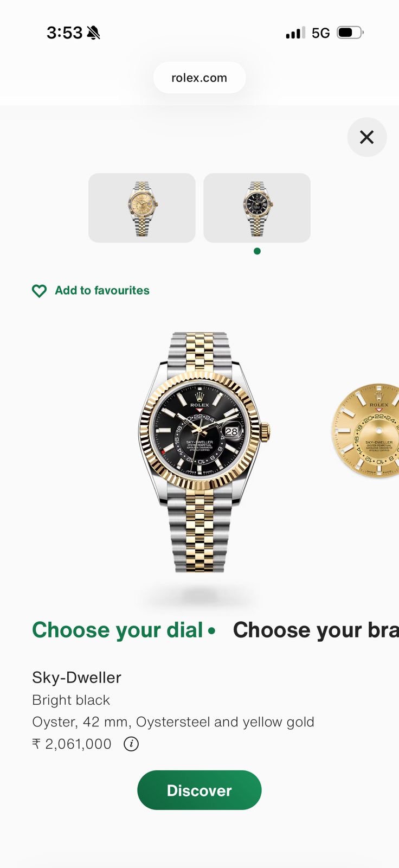Tap the silent mode bell icon
Image resolution: width=399 pixels, height=868 pixels.
tap(94, 33)
